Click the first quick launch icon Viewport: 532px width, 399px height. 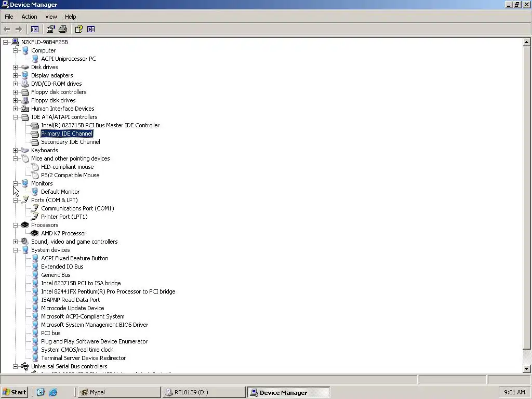pos(41,392)
